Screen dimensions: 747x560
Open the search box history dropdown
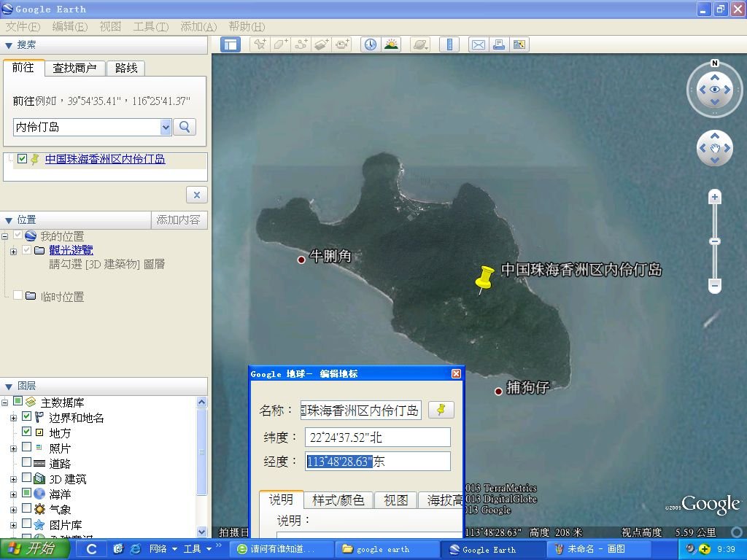(x=166, y=127)
